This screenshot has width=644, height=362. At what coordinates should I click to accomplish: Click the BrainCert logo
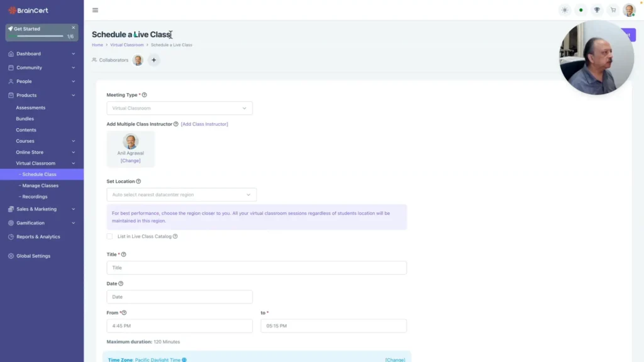click(x=28, y=10)
